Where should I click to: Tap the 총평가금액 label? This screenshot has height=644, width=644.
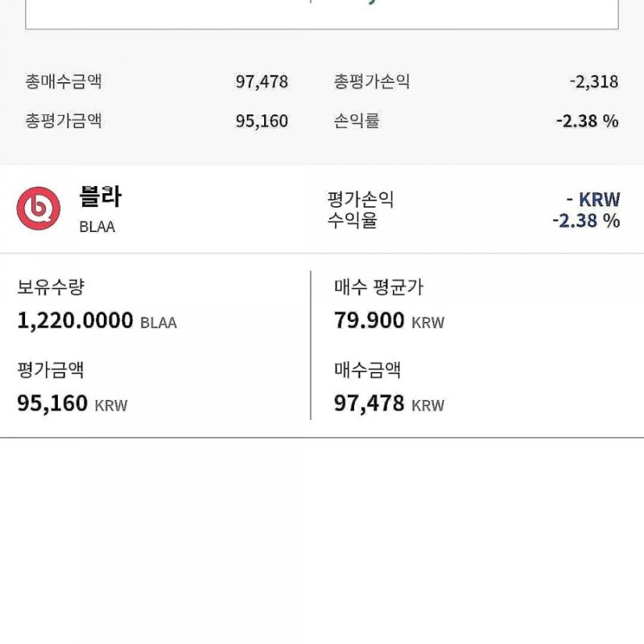(x=64, y=120)
